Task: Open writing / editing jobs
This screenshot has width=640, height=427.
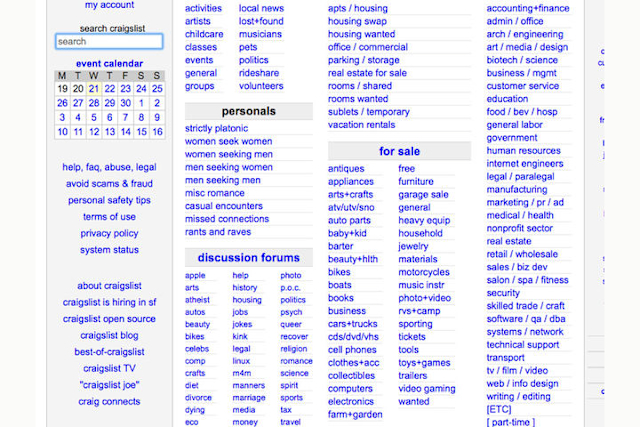Action: coord(518,397)
